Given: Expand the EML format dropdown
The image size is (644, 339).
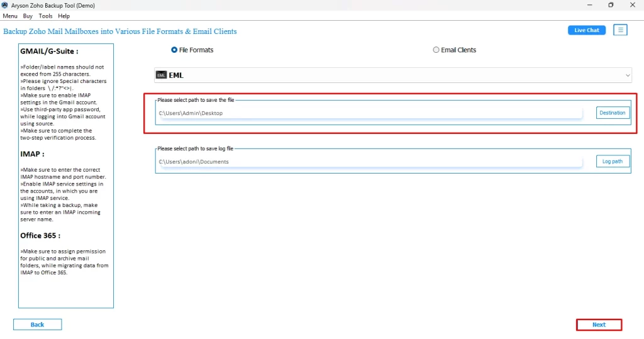Looking at the screenshot, I should click(x=627, y=75).
